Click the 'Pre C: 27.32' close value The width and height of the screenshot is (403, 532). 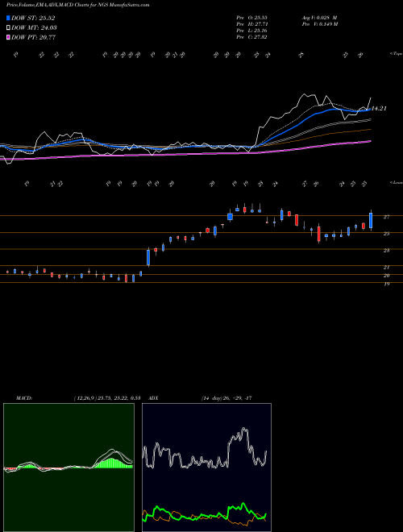click(x=251, y=37)
